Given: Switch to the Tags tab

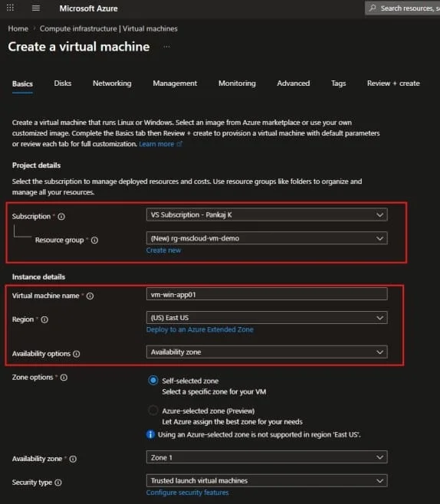Looking at the screenshot, I should (338, 83).
